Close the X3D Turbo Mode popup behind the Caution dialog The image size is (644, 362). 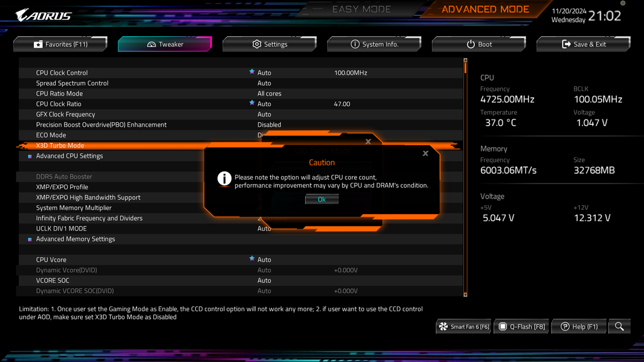368,141
